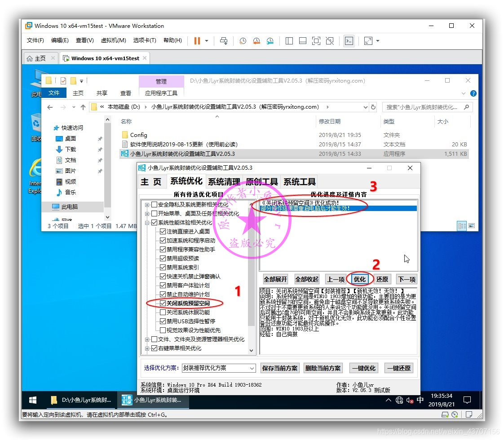Uncheck 注销直接进入桌面 checkbox
This screenshot has width=504, height=440.
click(x=163, y=232)
